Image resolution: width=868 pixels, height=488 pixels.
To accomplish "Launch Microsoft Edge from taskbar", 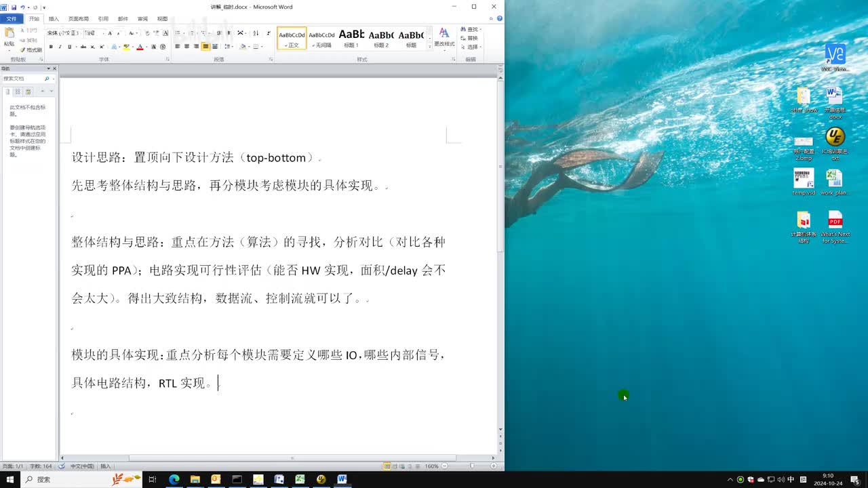I will coord(174,479).
